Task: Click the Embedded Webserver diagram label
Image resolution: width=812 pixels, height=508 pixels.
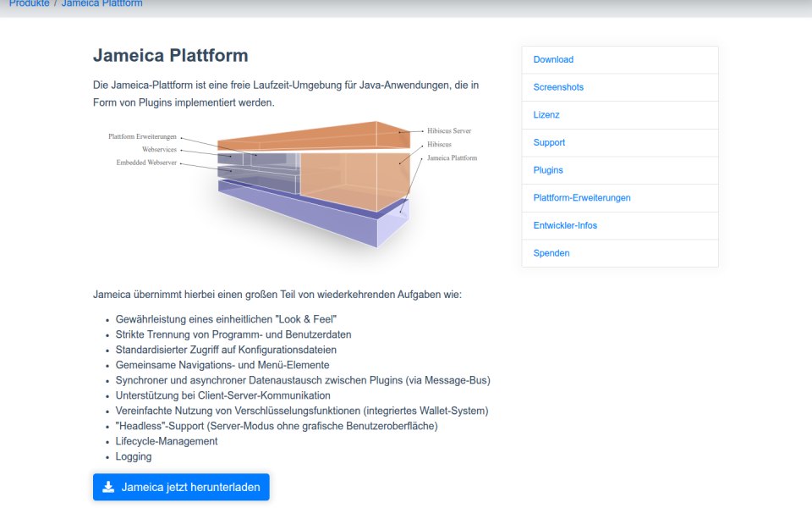Action: coord(146,163)
